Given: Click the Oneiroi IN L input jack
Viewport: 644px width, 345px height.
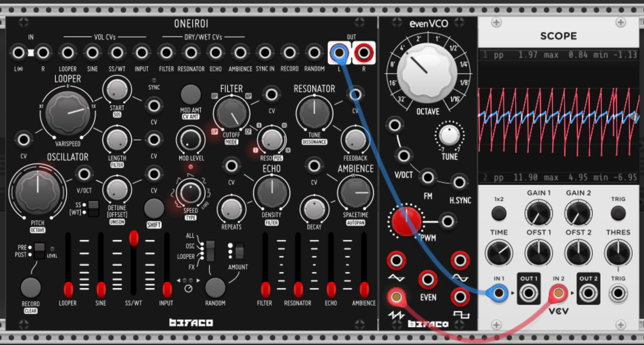Looking at the screenshot, I should click(19, 53).
